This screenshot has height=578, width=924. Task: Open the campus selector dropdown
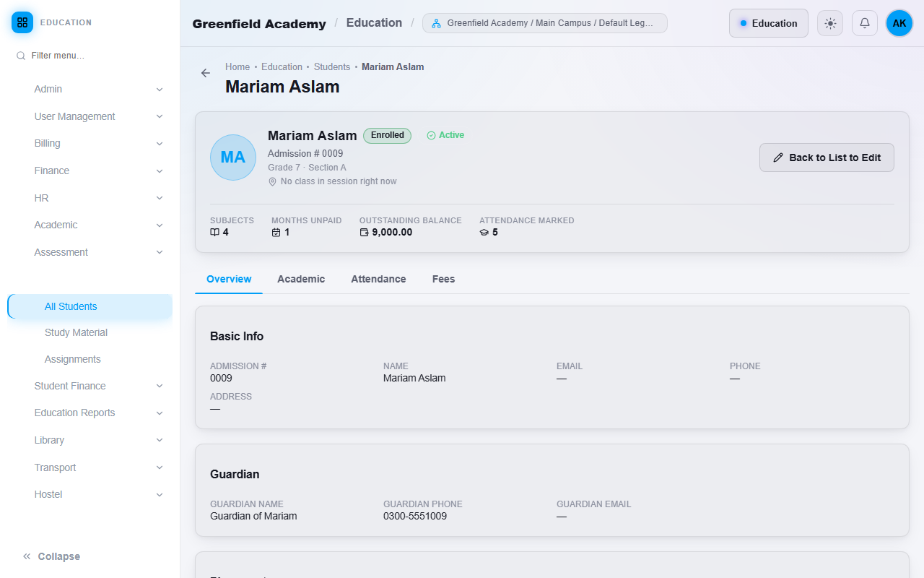click(545, 23)
